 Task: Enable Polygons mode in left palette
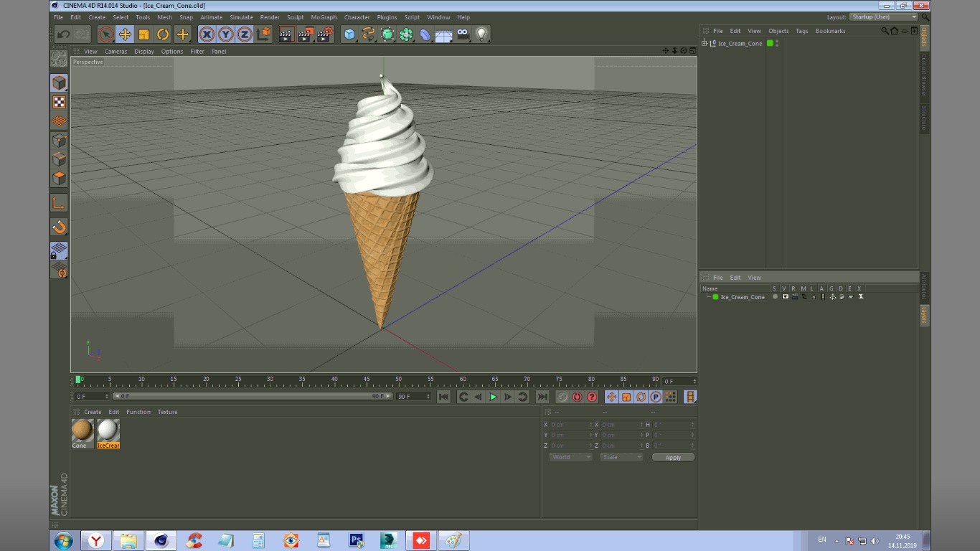59,177
